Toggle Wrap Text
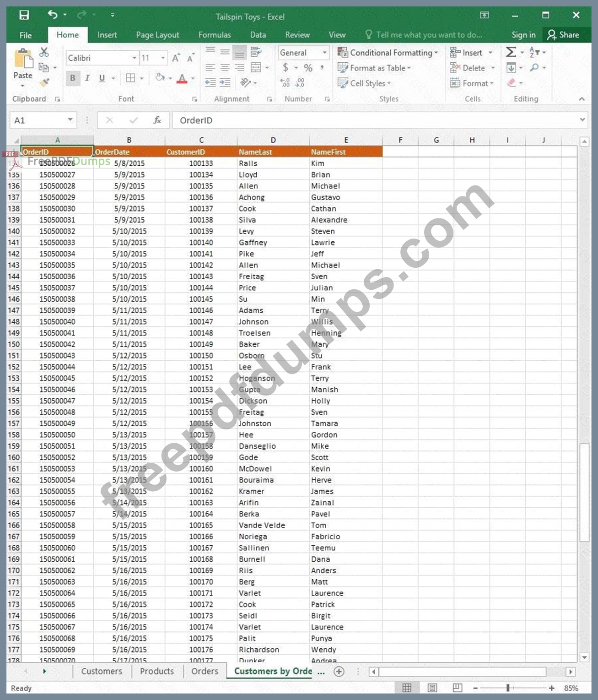Screen dimensions: 598x700 click(256, 52)
